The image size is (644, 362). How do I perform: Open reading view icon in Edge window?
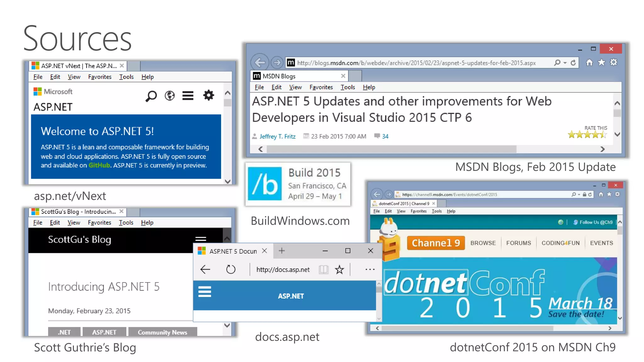pos(323,269)
